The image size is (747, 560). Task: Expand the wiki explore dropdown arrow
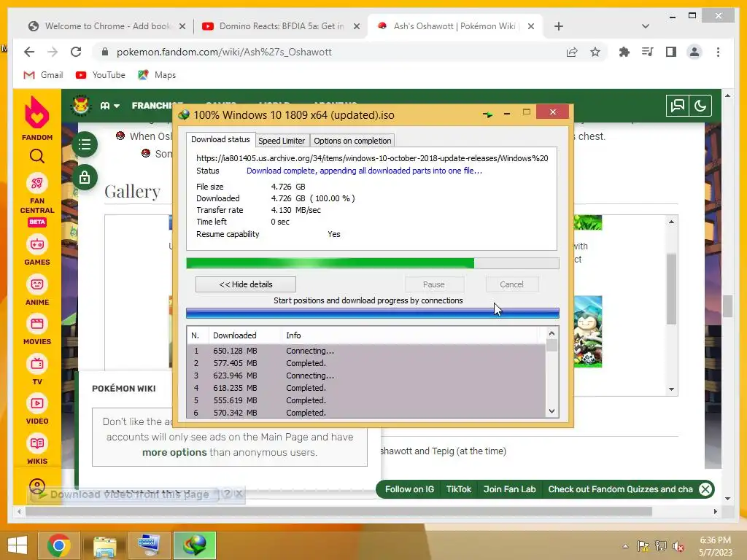(116, 106)
